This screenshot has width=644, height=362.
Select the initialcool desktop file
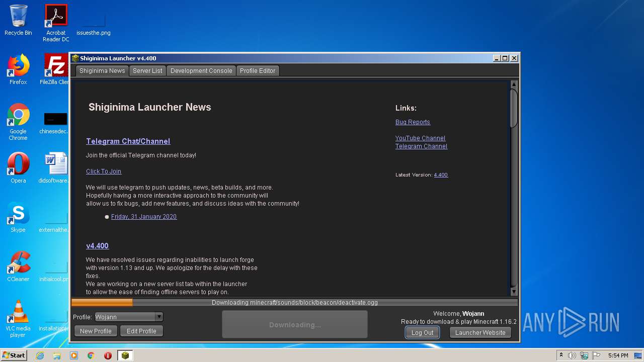pos(54,270)
